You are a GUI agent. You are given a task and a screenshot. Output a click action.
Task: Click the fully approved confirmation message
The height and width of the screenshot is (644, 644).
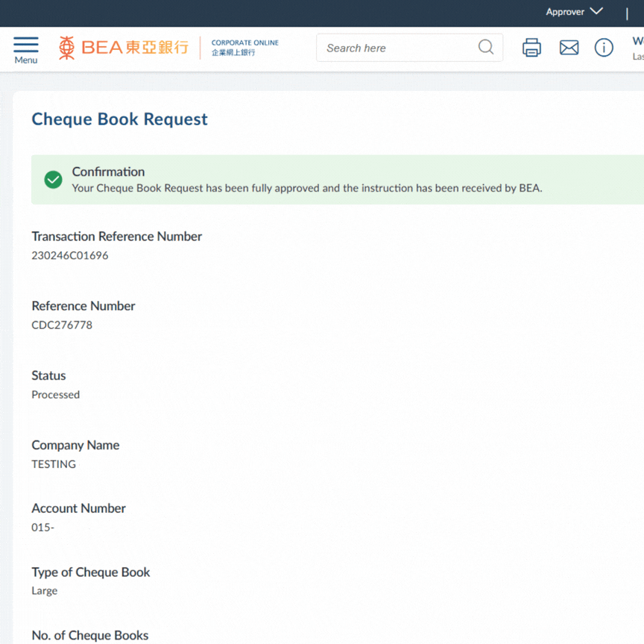[307, 188]
